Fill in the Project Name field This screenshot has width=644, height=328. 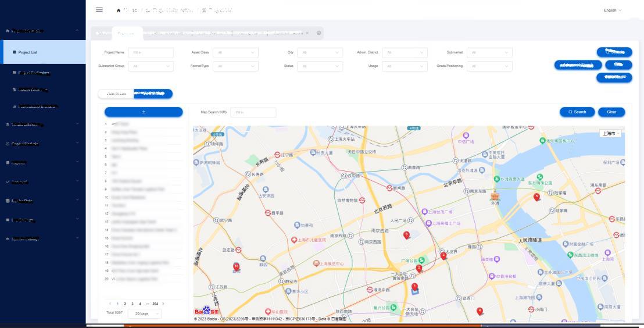(x=151, y=52)
